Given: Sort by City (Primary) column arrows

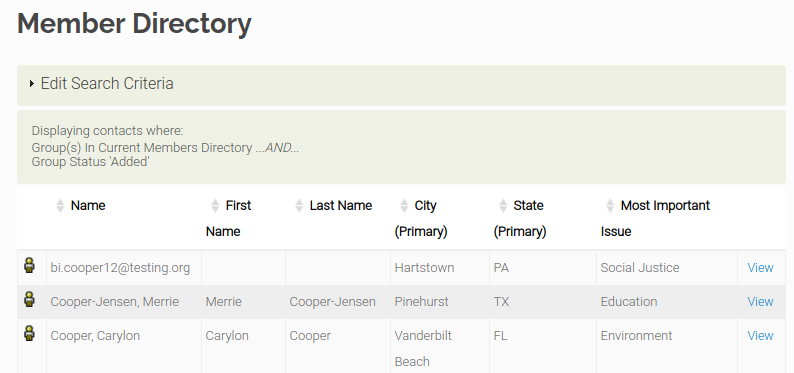Looking at the screenshot, I should 404,205.
